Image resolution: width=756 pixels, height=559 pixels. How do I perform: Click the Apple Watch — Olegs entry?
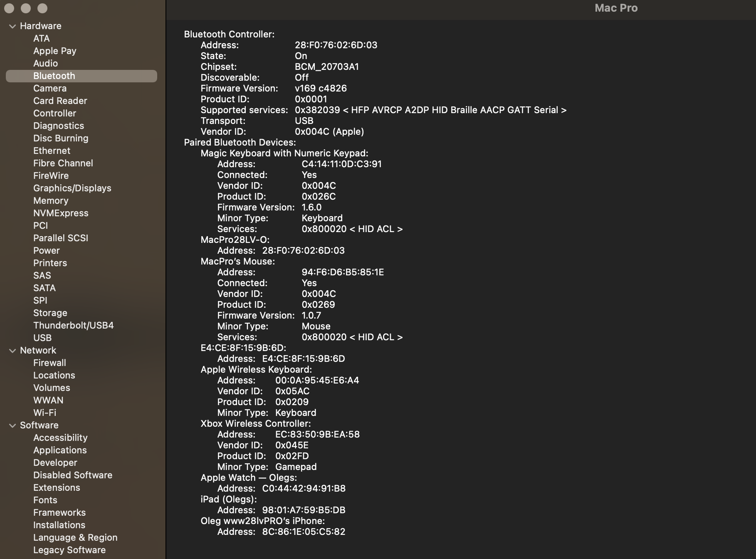(249, 477)
